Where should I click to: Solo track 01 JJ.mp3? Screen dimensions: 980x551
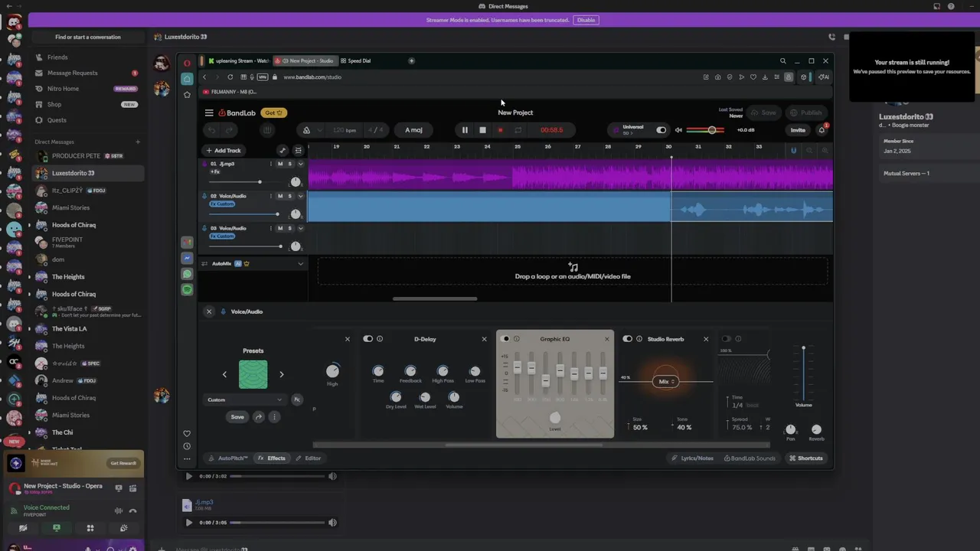pyautogui.click(x=289, y=164)
